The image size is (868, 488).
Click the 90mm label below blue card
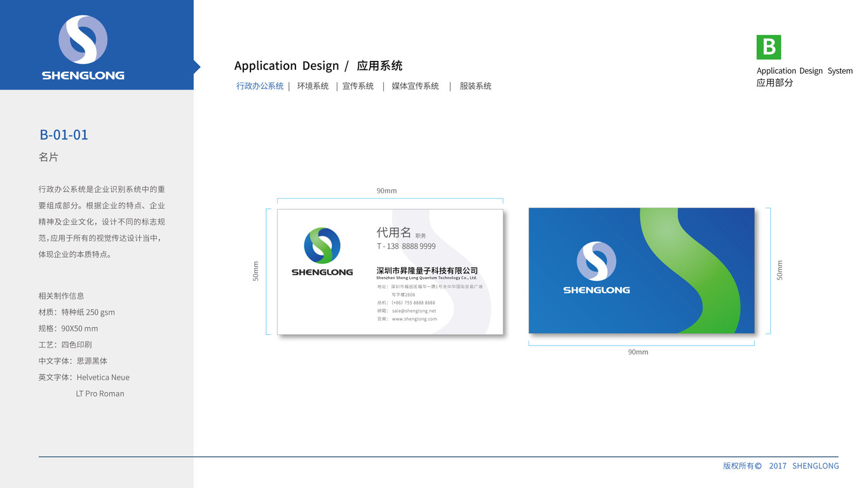[x=638, y=352]
